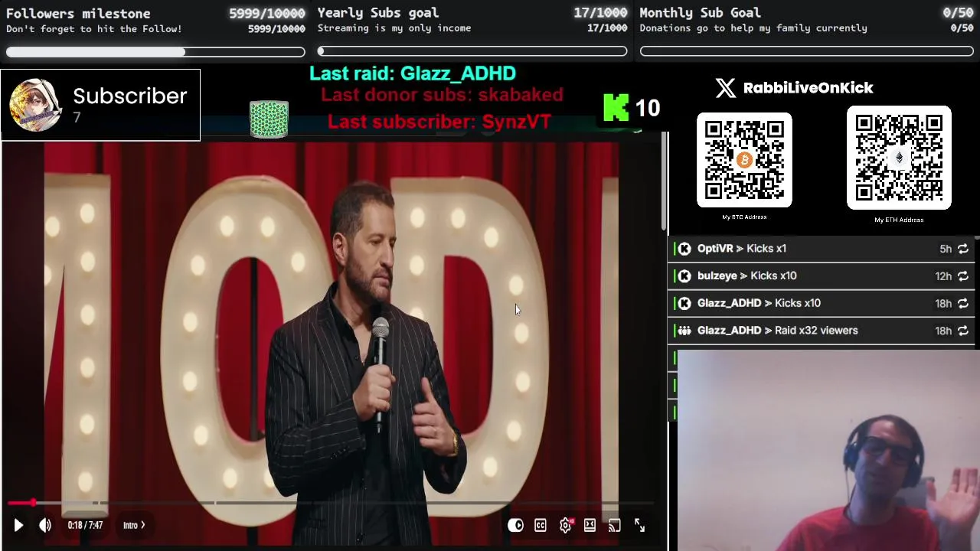Replay the Glazz_ADHD Kicks x10 alert
The width and height of the screenshot is (980, 551).
[963, 304]
